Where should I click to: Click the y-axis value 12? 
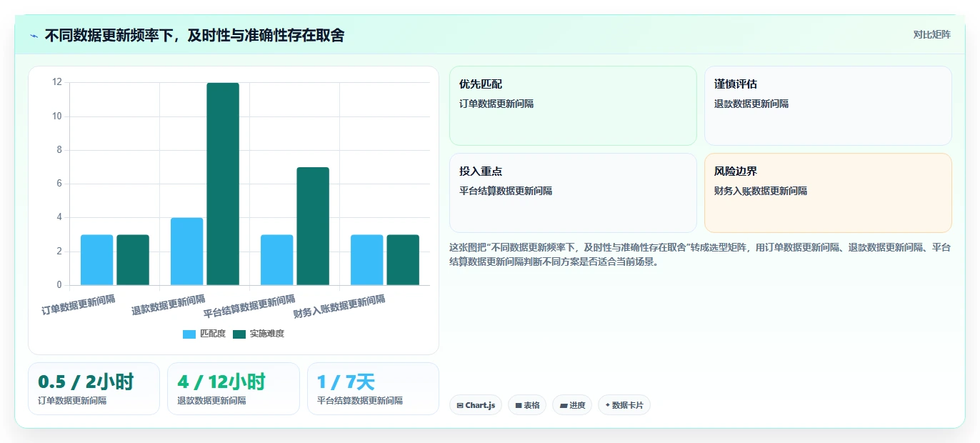pyautogui.click(x=57, y=82)
